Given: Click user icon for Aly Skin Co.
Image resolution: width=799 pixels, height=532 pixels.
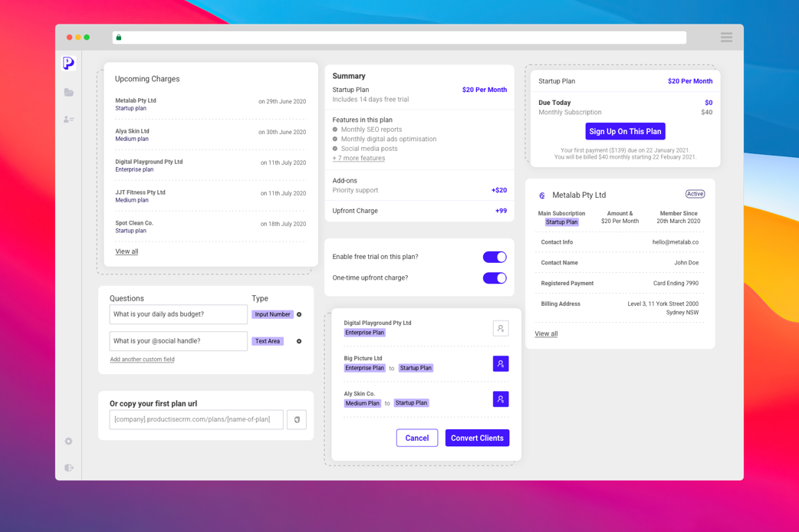Looking at the screenshot, I should tap(501, 399).
